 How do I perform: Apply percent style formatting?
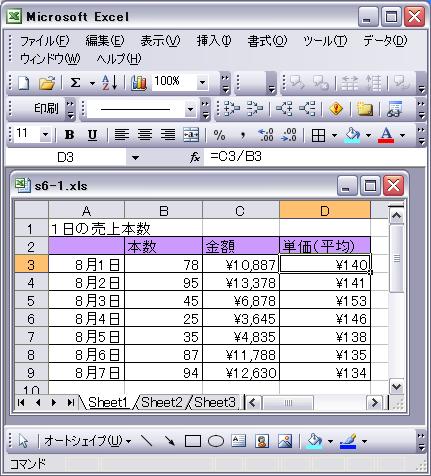219,135
